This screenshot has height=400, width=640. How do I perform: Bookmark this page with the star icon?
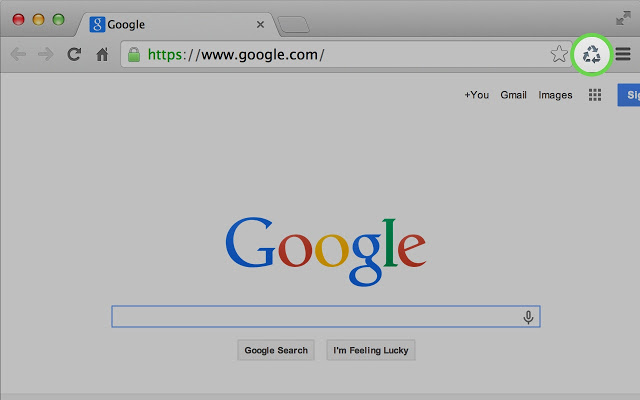point(559,54)
